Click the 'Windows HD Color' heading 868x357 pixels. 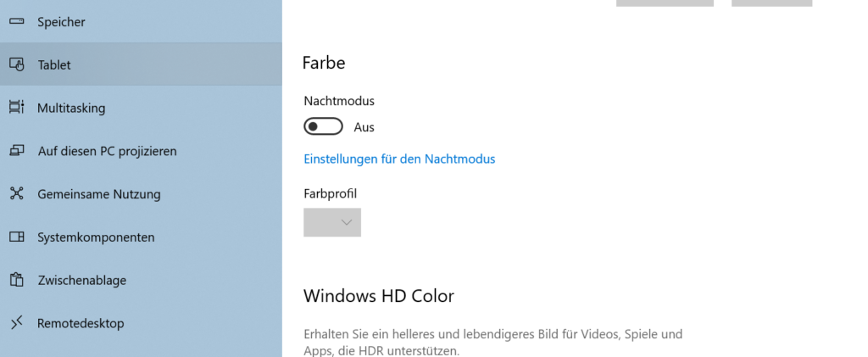378,296
